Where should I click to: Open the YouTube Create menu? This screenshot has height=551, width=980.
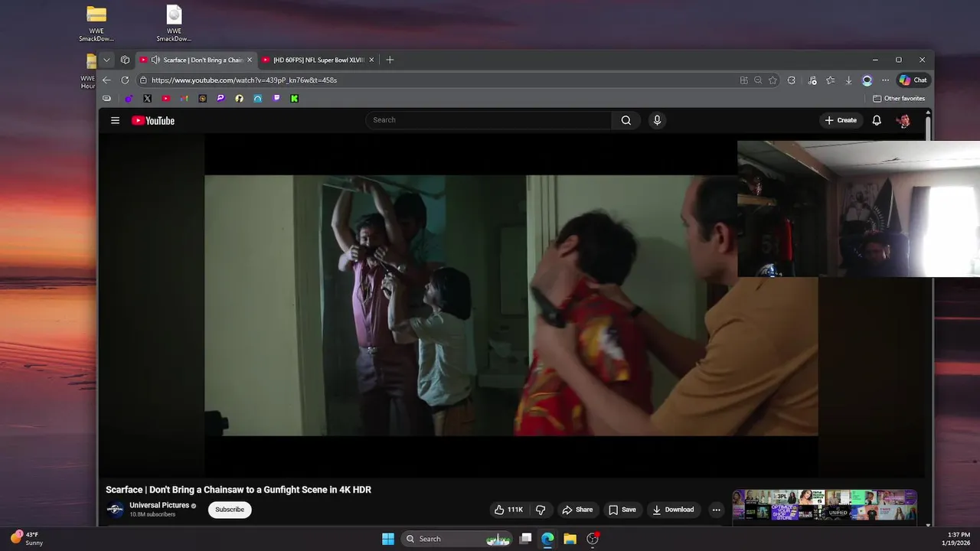(841, 120)
